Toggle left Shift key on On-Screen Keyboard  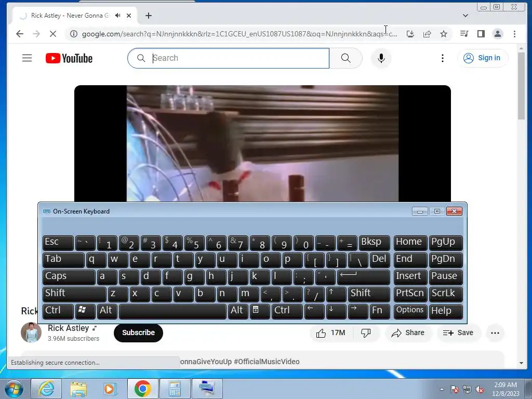tap(74, 294)
